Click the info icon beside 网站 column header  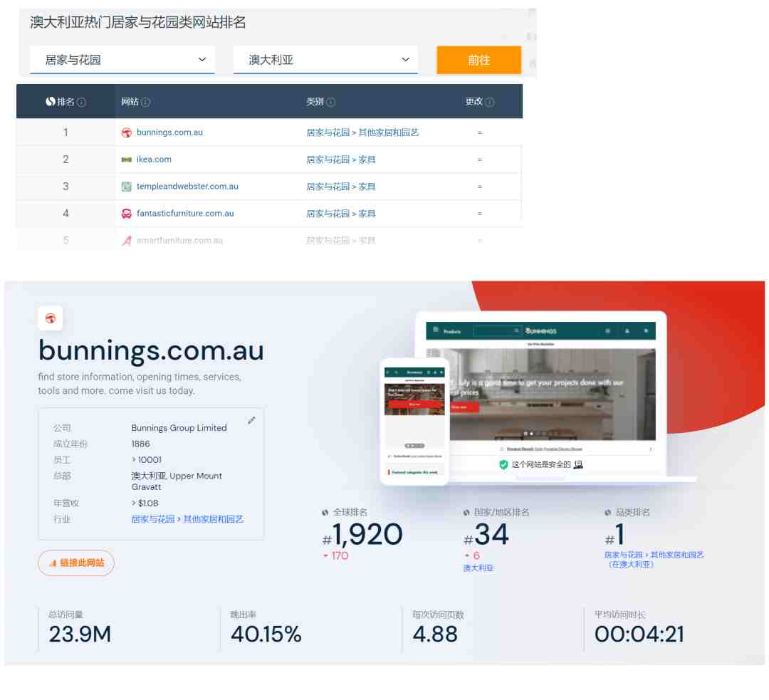tap(146, 102)
